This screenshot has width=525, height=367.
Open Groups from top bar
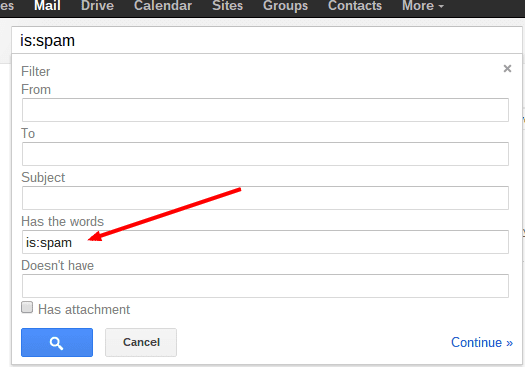[x=285, y=6]
